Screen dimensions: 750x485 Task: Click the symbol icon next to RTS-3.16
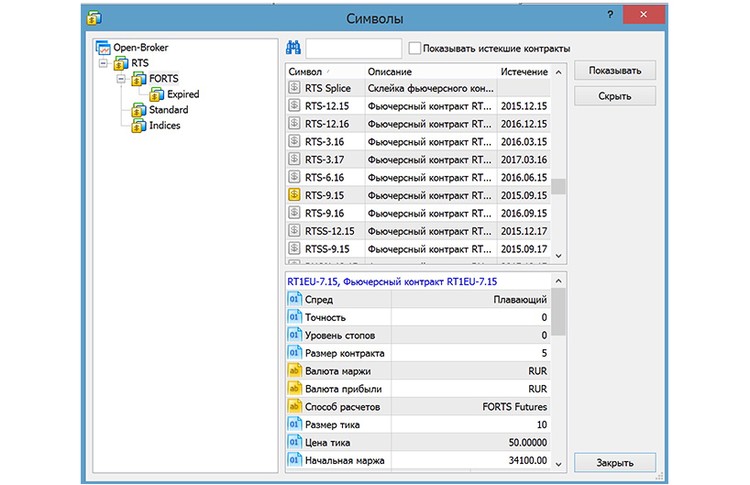pyautogui.click(x=294, y=141)
